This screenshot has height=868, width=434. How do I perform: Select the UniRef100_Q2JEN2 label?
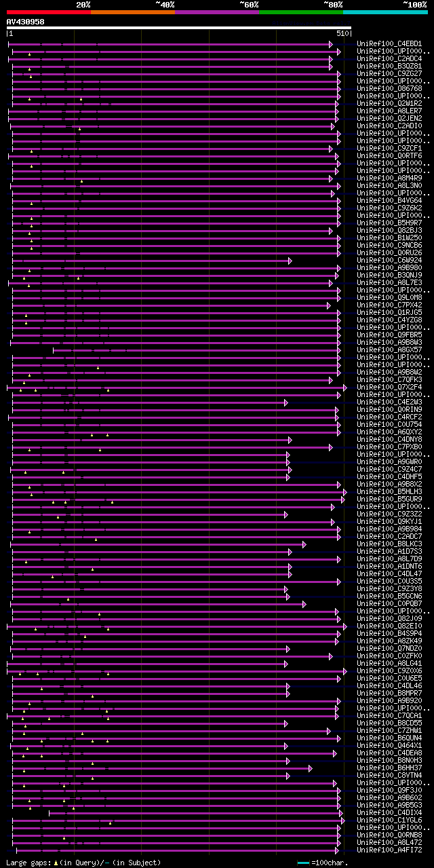pos(389,119)
